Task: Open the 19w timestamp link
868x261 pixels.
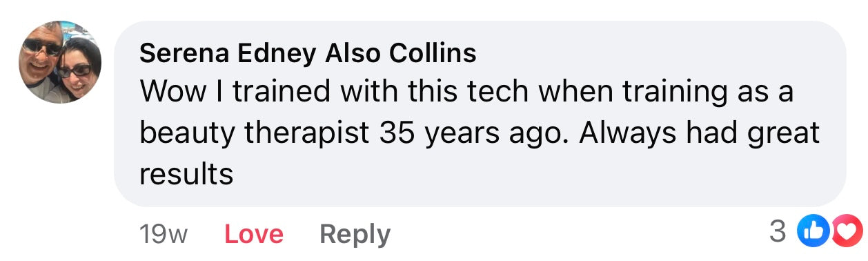Action: [x=163, y=235]
